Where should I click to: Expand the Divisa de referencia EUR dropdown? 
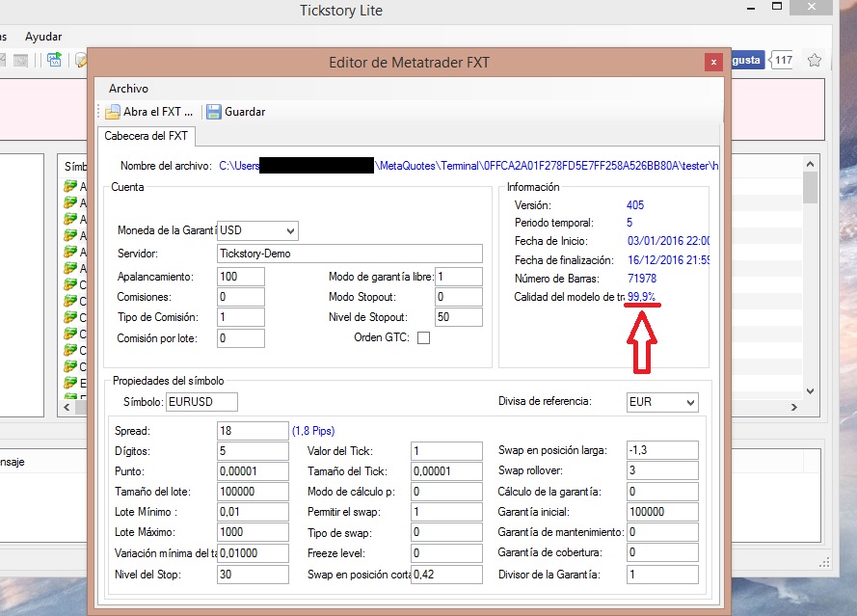click(x=689, y=402)
